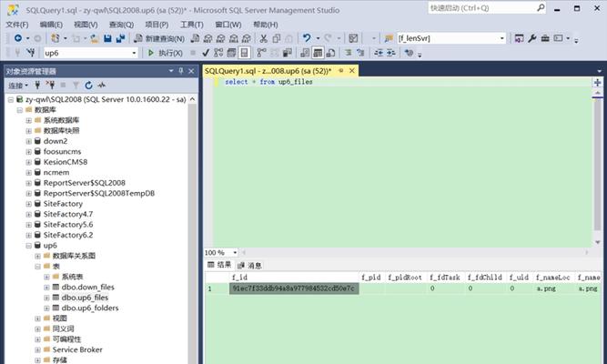Collapse the 表 tables folder
The height and width of the screenshot is (364, 607).
(37, 267)
